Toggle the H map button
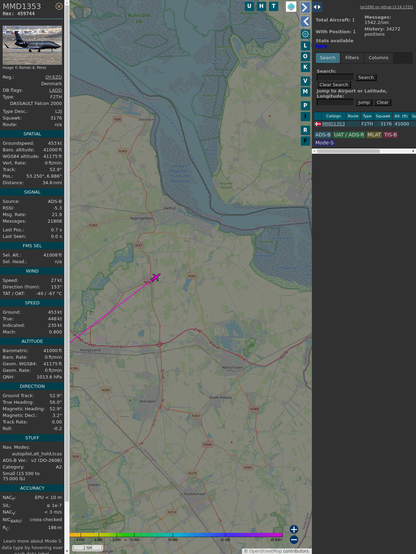This screenshot has width=416, height=554. coord(261,6)
